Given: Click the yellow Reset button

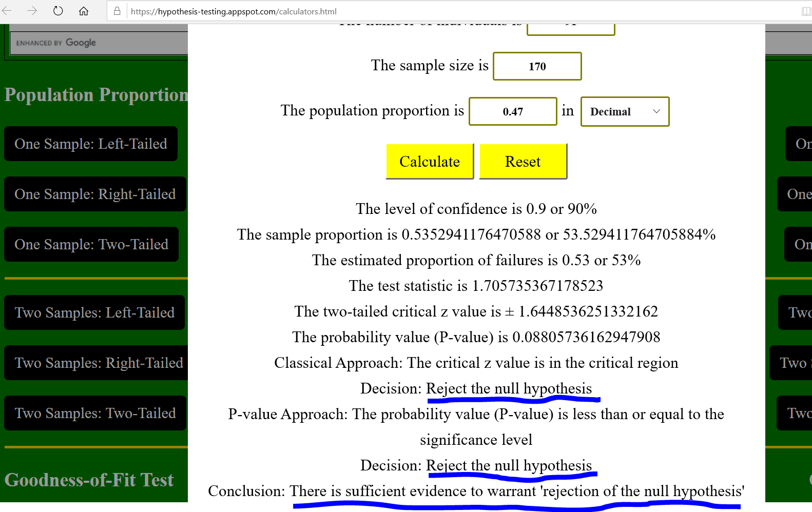Looking at the screenshot, I should pos(523,162).
